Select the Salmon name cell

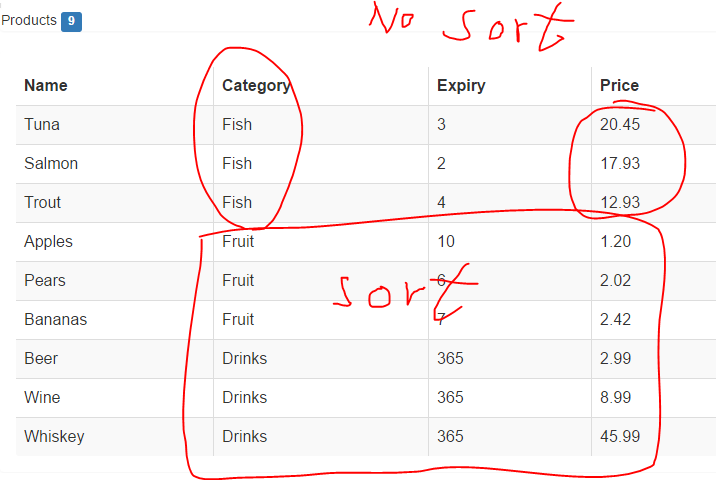(51, 164)
